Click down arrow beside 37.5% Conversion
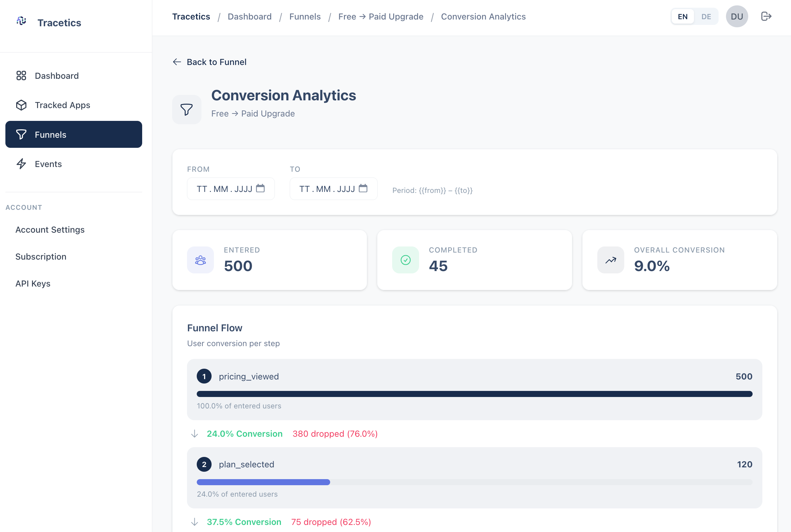 [x=194, y=522]
